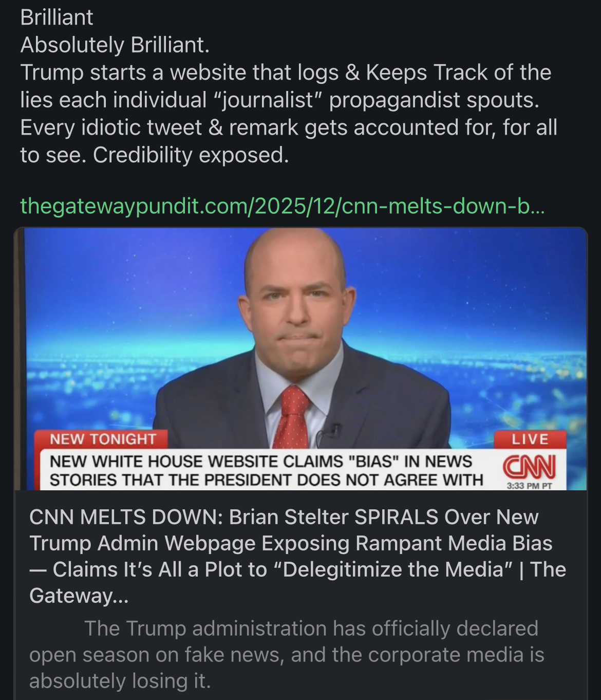This screenshot has width=601, height=700.
Task: Tap the 'Credibility exposed.' sentence
Action: pyautogui.click(x=191, y=155)
